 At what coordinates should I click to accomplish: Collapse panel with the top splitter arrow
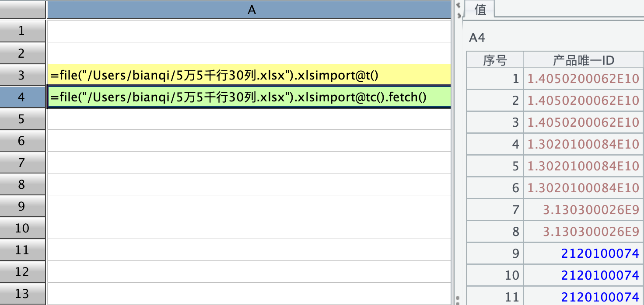coord(458,5)
